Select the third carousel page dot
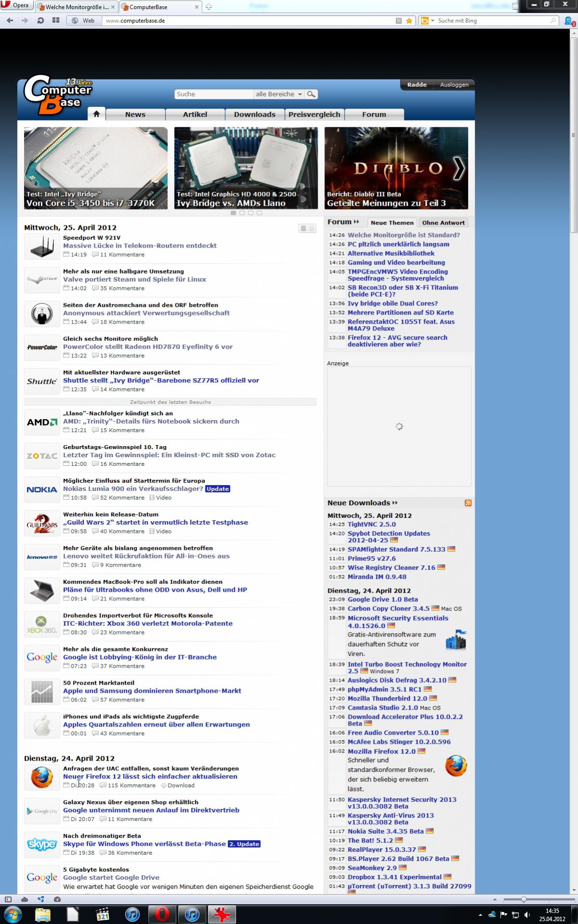Viewport: 578px width, 924px height. (251, 212)
